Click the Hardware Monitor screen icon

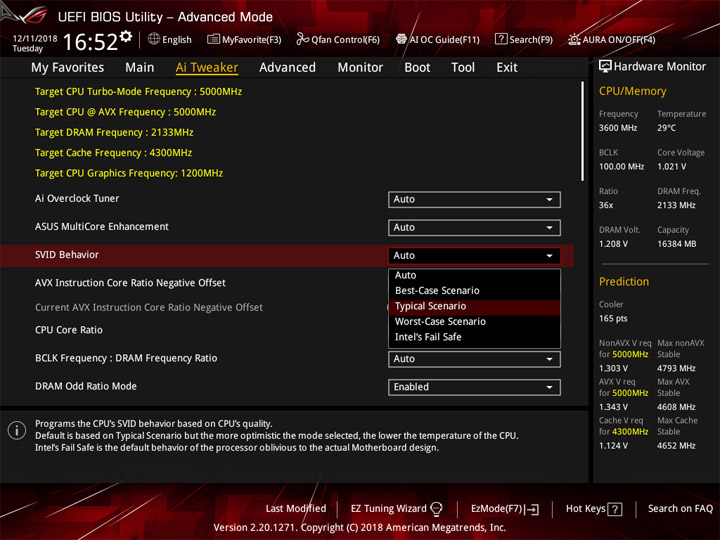point(605,67)
